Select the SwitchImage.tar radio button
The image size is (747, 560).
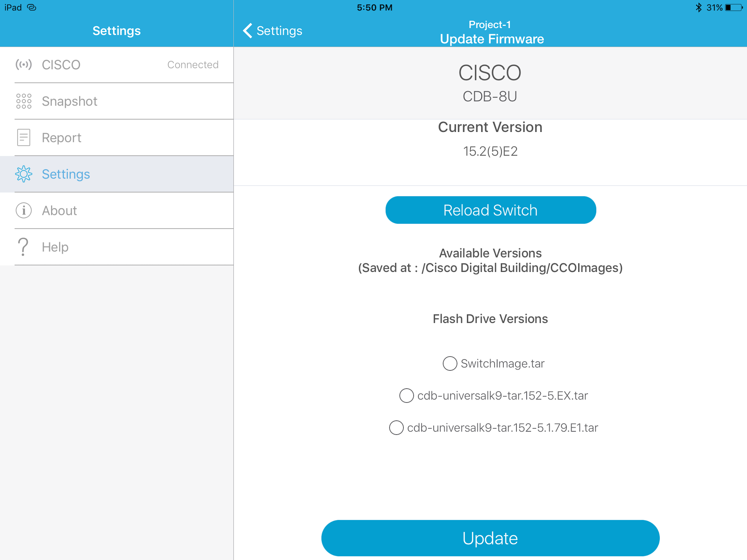pyautogui.click(x=450, y=363)
